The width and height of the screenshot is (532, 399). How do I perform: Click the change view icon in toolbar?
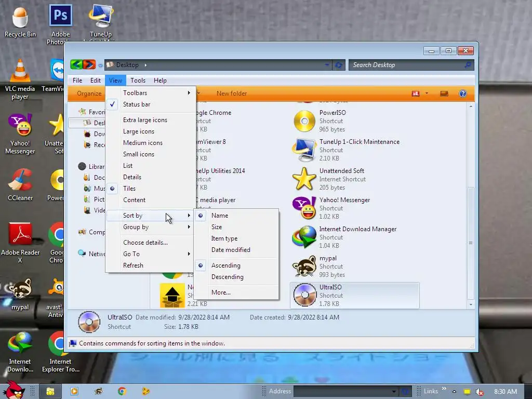pyautogui.click(x=416, y=94)
